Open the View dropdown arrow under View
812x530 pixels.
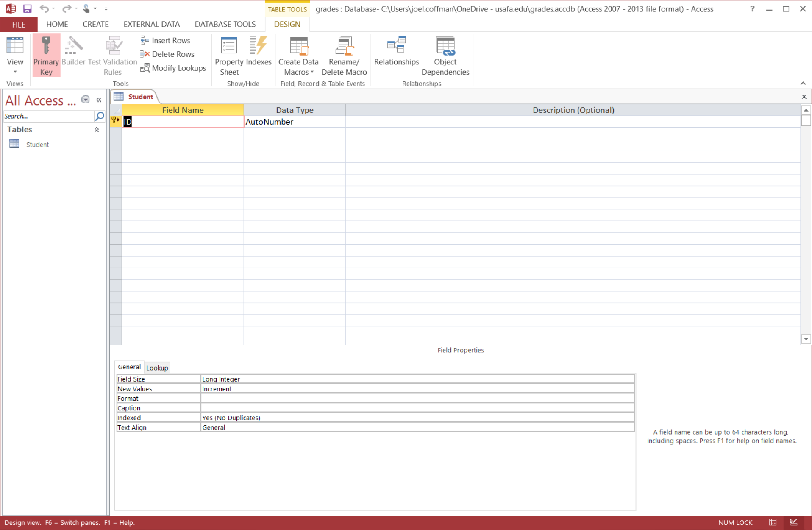click(x=15, y=72)
